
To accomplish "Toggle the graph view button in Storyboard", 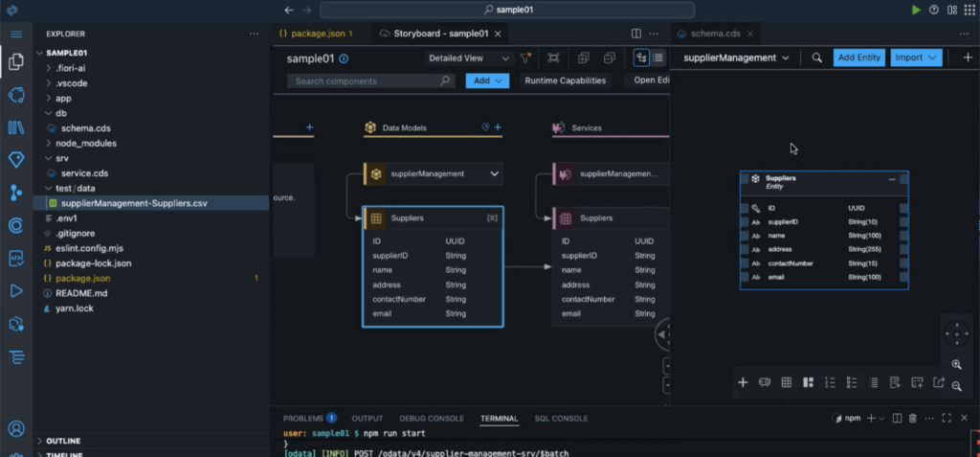I will (x=641, y=57).
